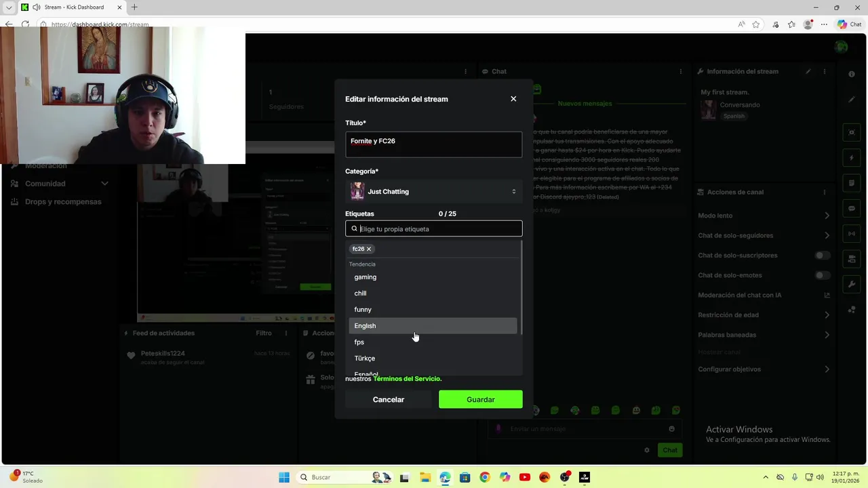This screenshot has width=868, height=488.
Task: Open Moderación del chat con IA external icon
Action: click(x=827, y=295)
